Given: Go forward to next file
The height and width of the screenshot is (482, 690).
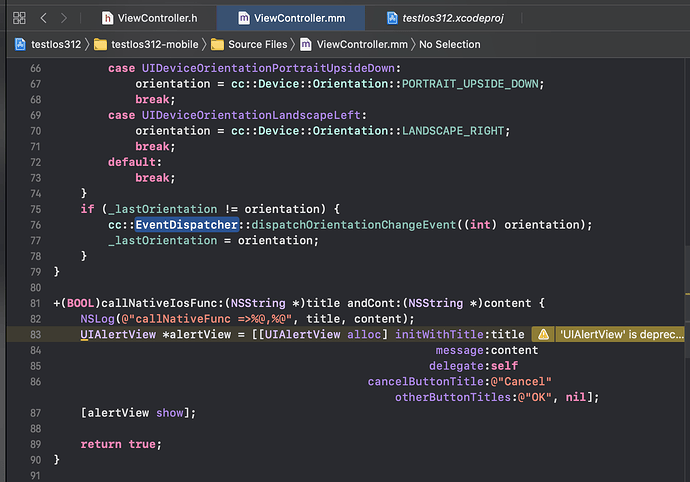Looking at the screenshot, I should pos(64,18).
